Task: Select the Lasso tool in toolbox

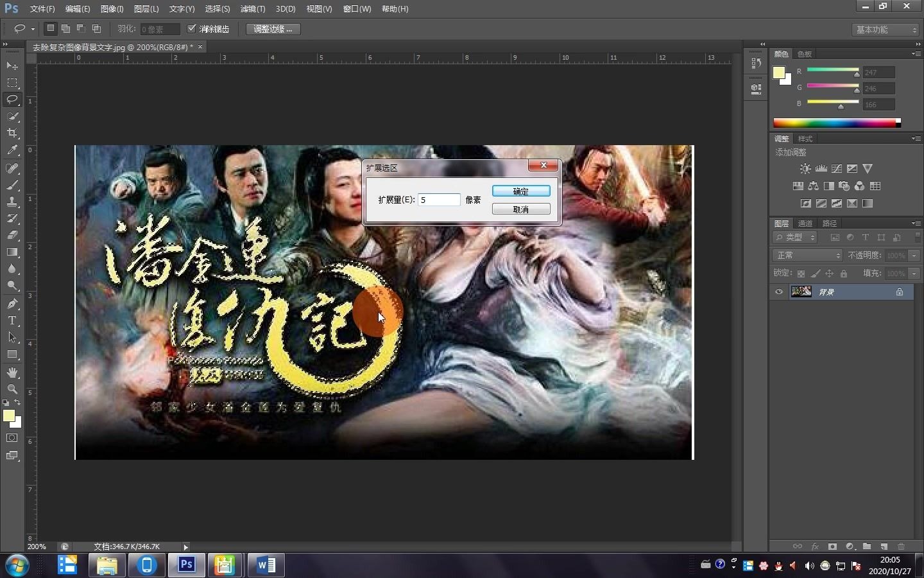Action: click(12, 100)
